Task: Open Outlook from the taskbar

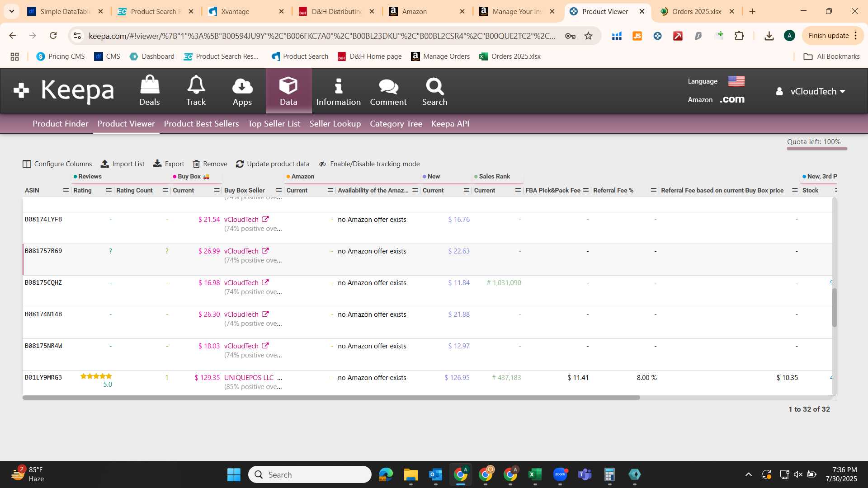Action: (435, 474)
